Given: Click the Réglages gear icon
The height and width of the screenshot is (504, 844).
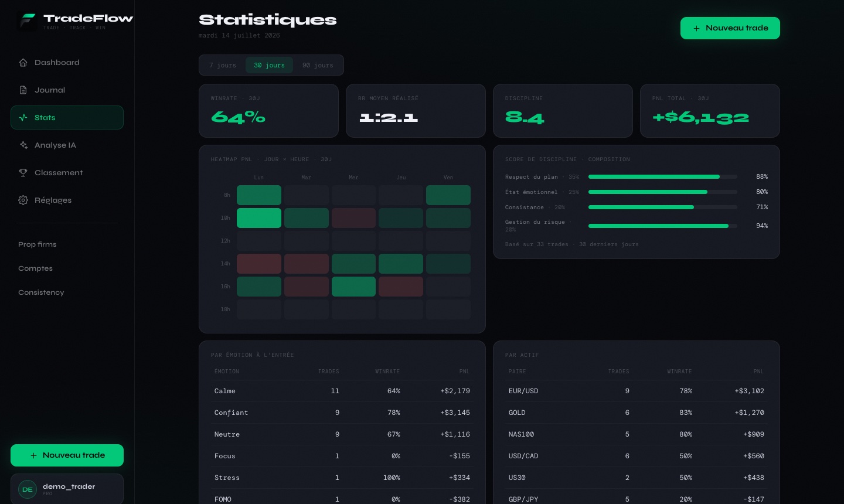Looking at the screenshot, I should 23,200.
